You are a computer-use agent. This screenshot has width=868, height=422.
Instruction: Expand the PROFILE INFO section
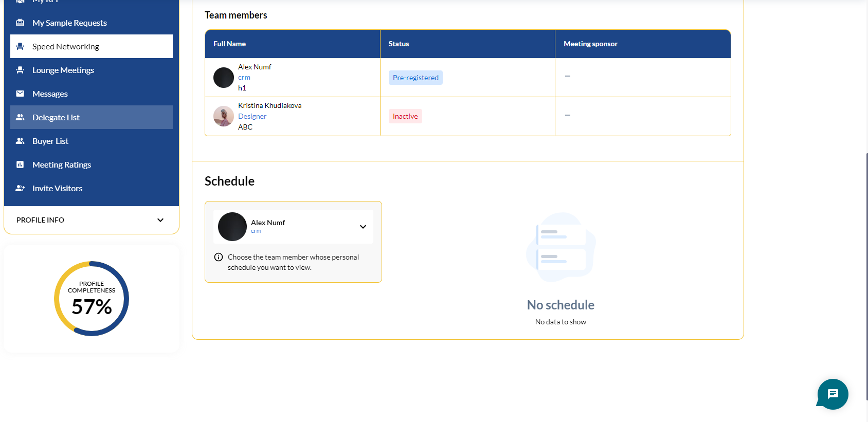click(160, 220)
